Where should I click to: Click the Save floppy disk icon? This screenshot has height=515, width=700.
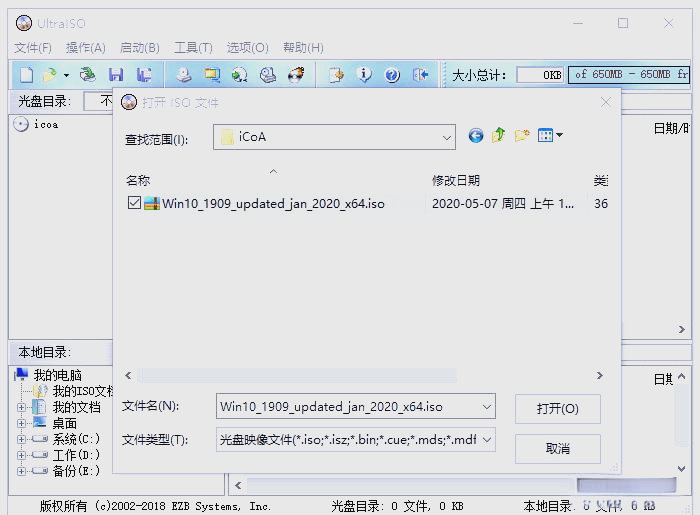[x=116, y=75]
